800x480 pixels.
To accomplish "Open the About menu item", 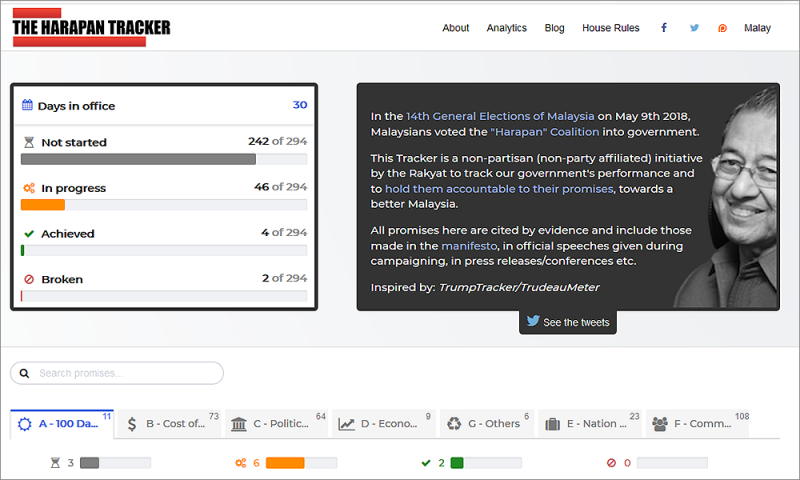I will [455, 28].
